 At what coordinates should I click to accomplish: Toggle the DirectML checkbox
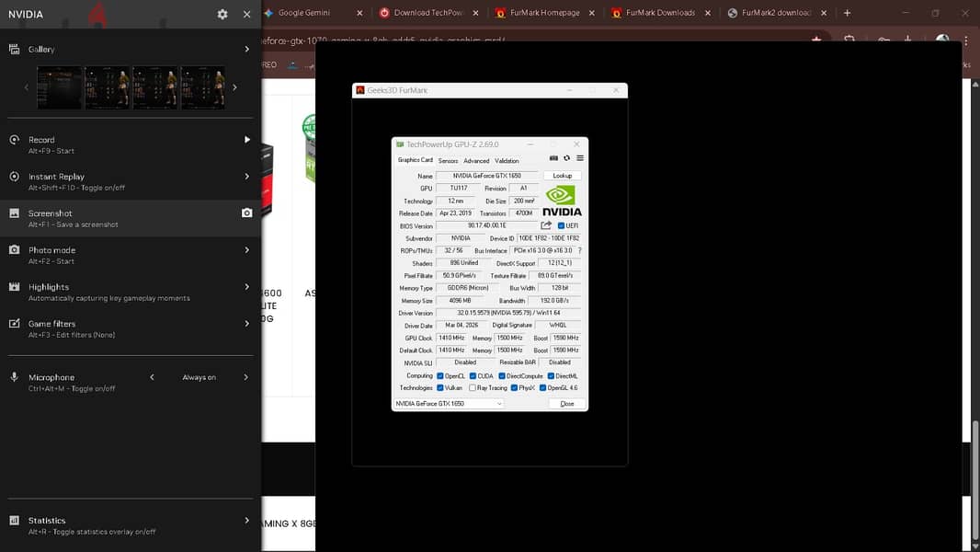551,376
